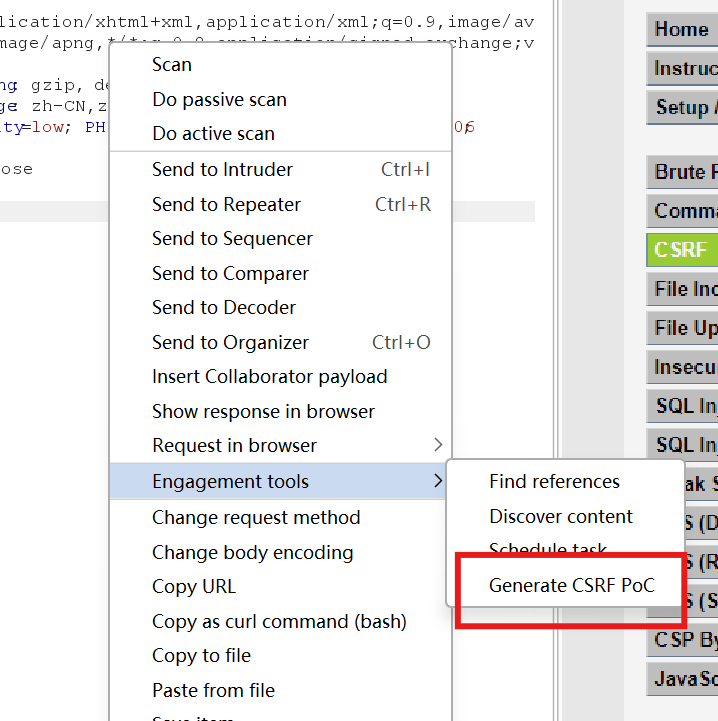Select Do passive scan
The image size is (718, 721).
point(219,100)
